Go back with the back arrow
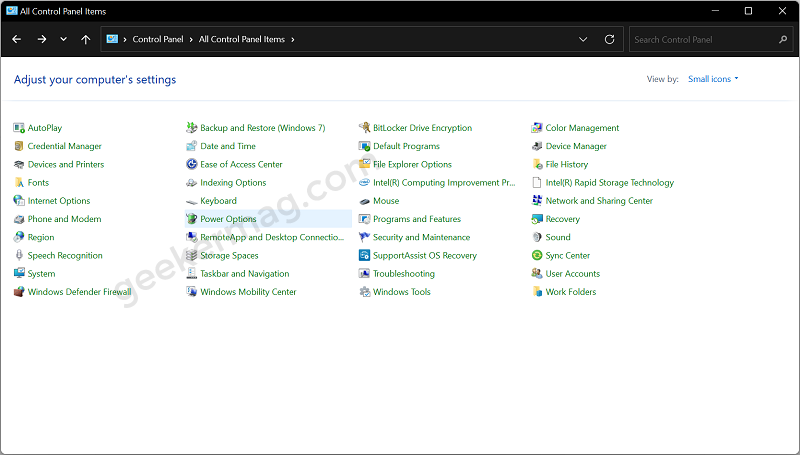Screen dimensions: 800x455 coord(17,39)
